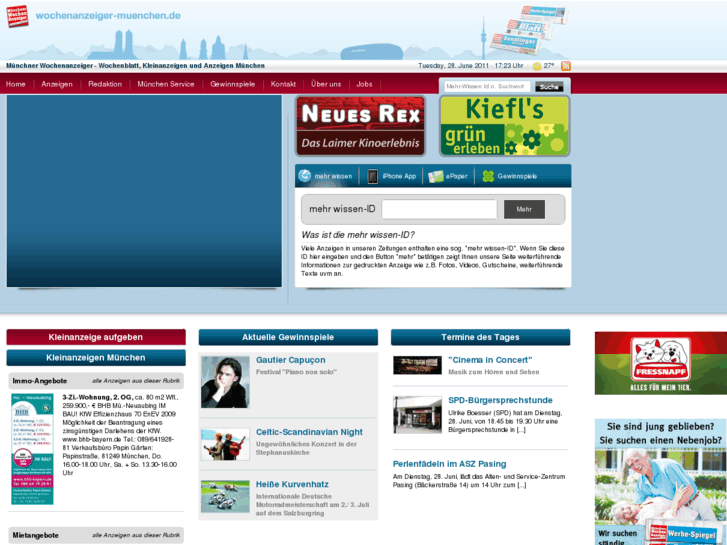The height and width of the screenshot is (545, 727).
Task: Open alle Anzeigen link for Mietangebote
Action: tap(136, 535)
